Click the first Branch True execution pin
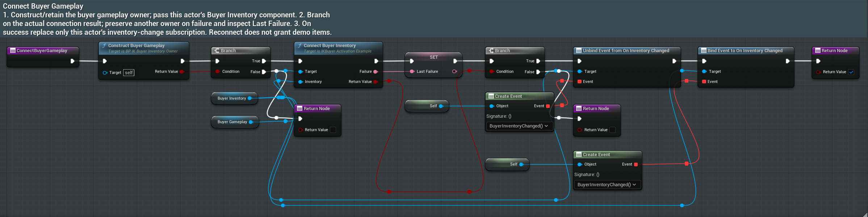868x217 pixels. pyautogui.click(x=264, y=61)
